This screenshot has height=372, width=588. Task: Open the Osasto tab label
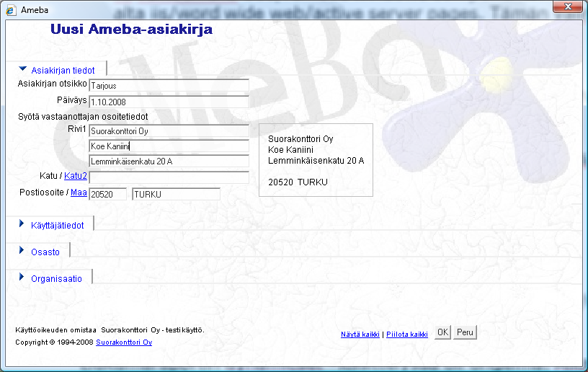(x=45, y=252)
